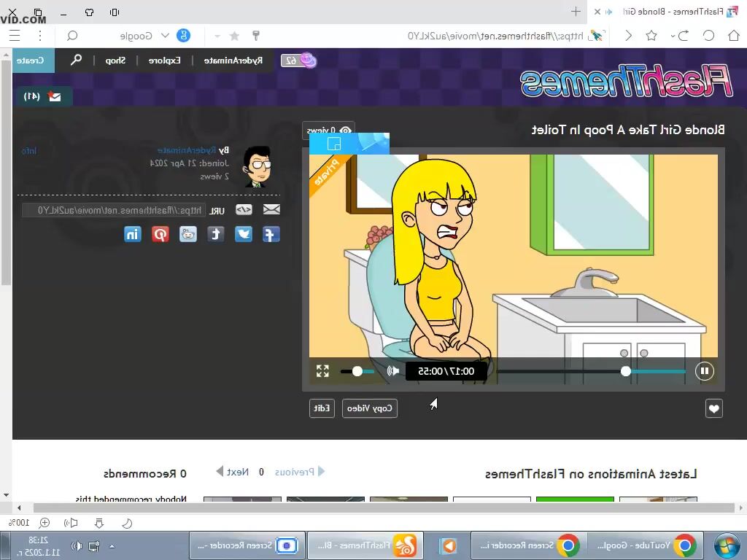This screenshot has height=560, width=747.
Task: Expand the back history dropdown chevron
Action: (672, 36)
